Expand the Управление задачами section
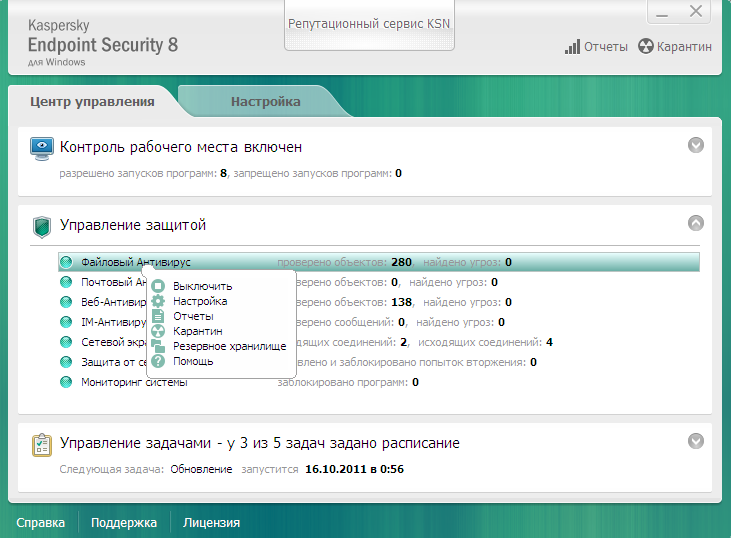 pyautogui.click(x=696, y=441)
